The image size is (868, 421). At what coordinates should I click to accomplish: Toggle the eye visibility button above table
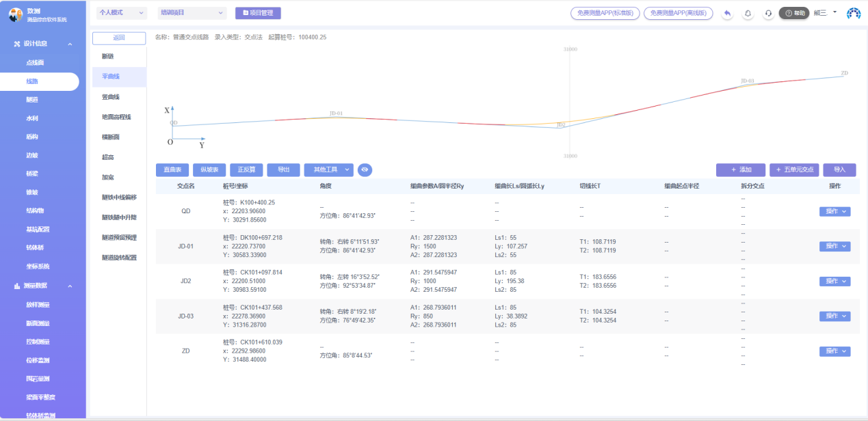(x=365, y=169)
